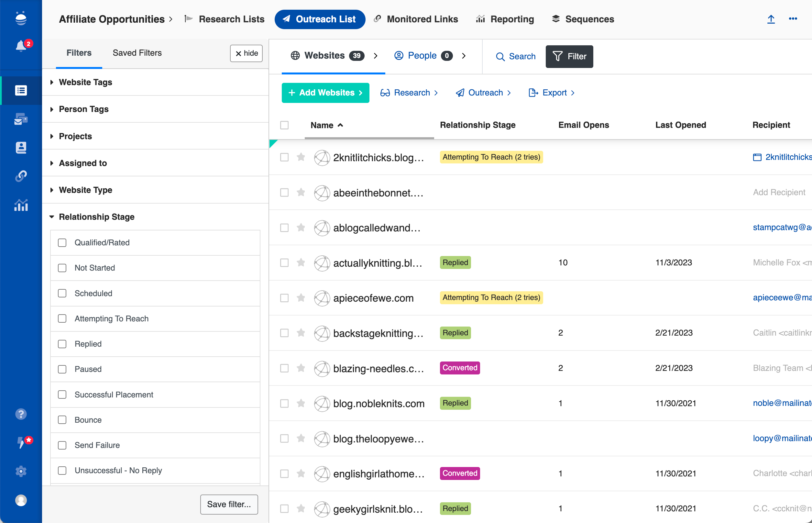Image resolution: width=812 pixels, height=523 pixels.
Task: Sort by the Name column header
Action: 322,125
